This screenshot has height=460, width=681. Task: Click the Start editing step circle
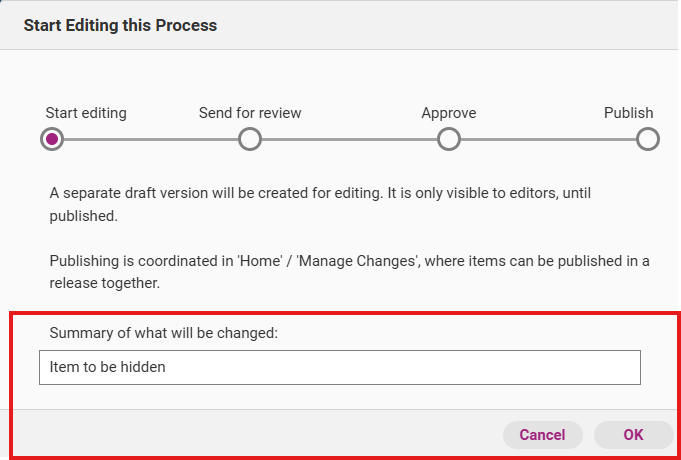52,139
